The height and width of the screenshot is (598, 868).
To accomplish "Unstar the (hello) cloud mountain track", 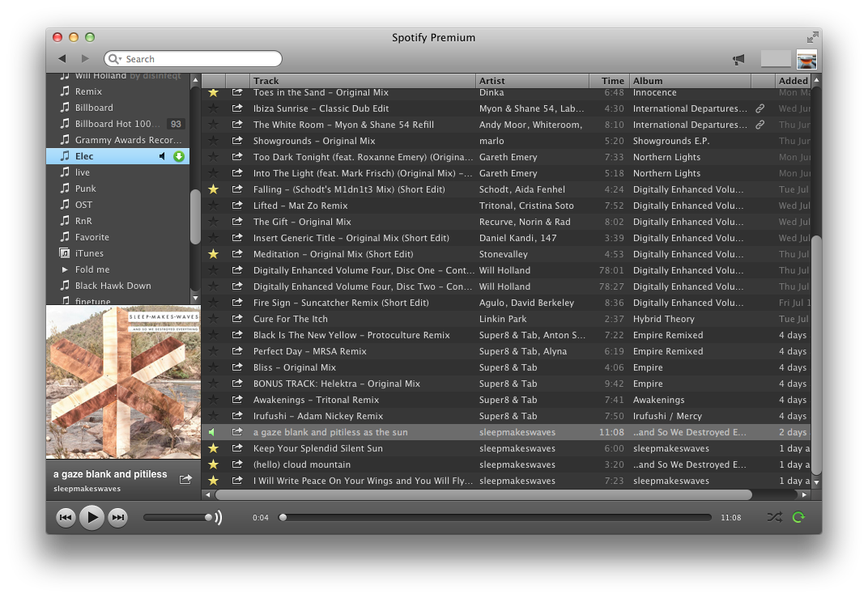I will [213, 464].
